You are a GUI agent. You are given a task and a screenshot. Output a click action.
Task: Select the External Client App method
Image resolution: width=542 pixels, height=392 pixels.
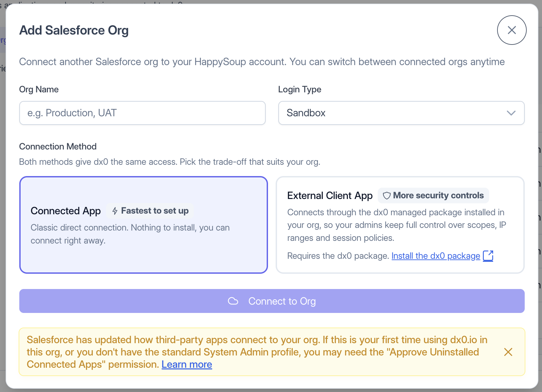pyautogui.click(x=400, y=225)
